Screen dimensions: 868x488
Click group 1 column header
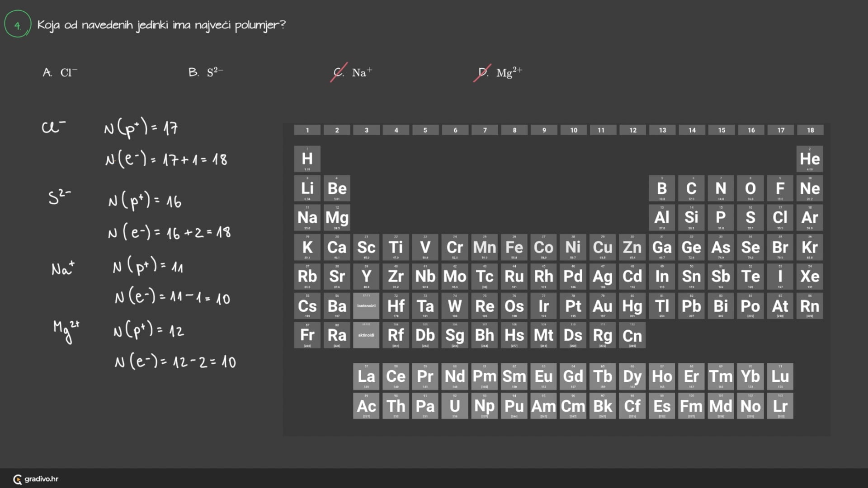click(307, 130)
